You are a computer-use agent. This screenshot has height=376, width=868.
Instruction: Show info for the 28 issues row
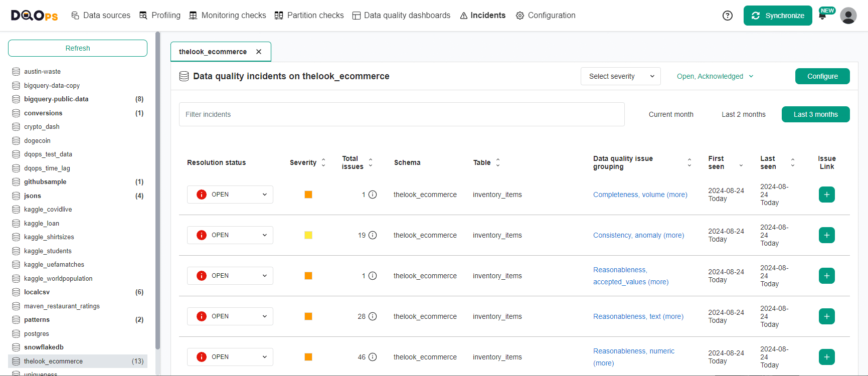click(373, 316)
